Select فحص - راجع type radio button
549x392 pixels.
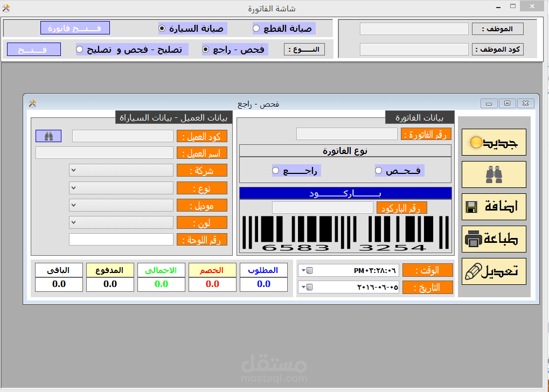click(x=206, y=50)
